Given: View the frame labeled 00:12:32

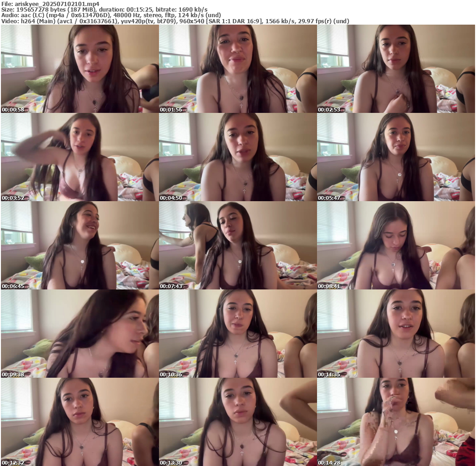Looking at the screenshot, I should 80,422.
